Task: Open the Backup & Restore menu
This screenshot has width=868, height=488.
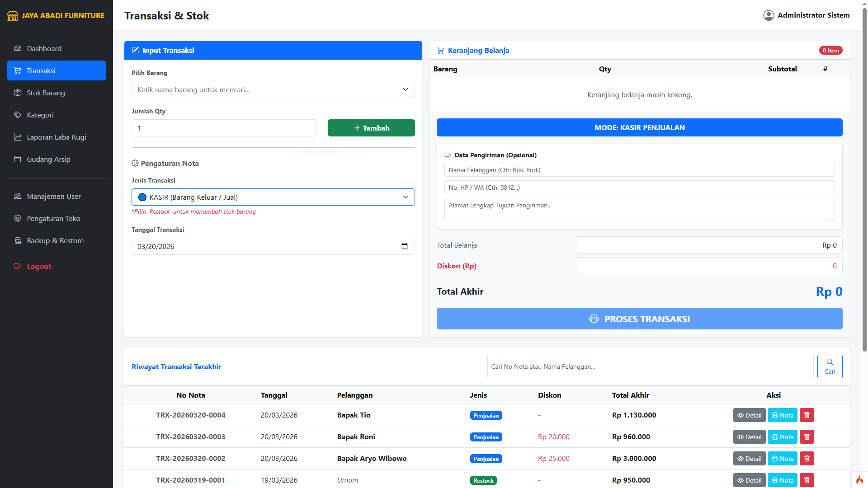Action: [55, 240]
